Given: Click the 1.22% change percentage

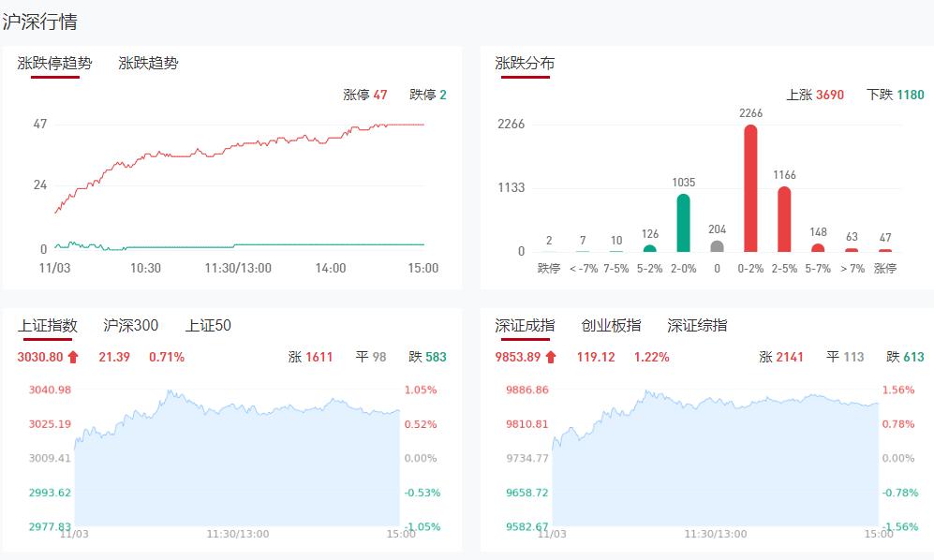Looking at the screenshot, I should (652, 357).
